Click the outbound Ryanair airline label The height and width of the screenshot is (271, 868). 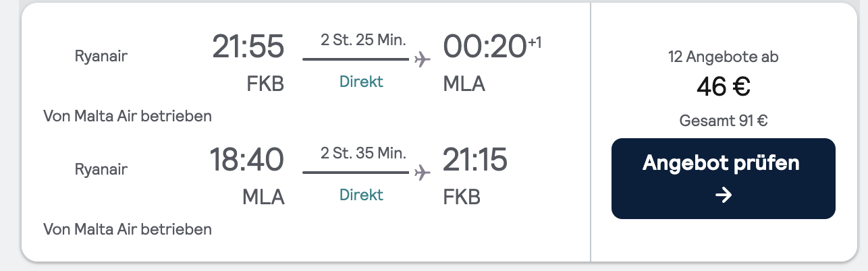(x=101, y=57)
